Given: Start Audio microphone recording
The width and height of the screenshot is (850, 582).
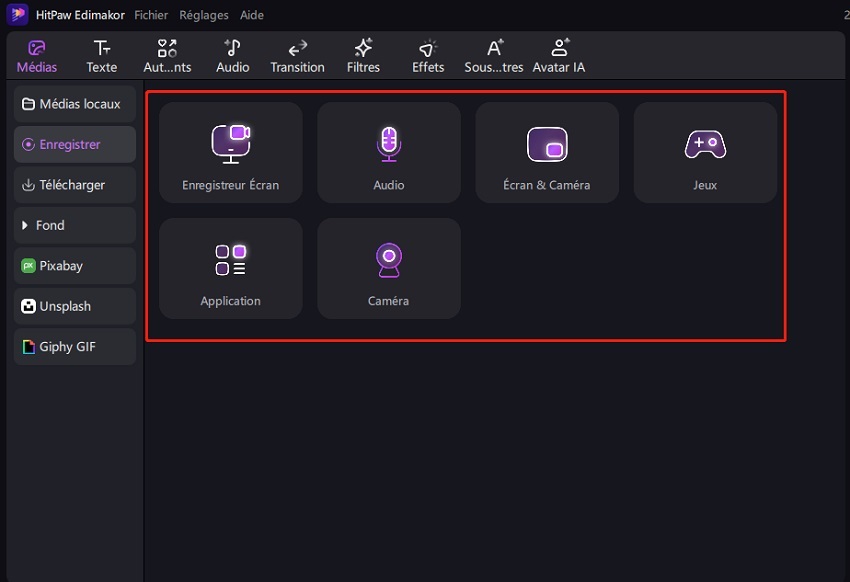Looking at the screenshot, I should pos(389,153).
